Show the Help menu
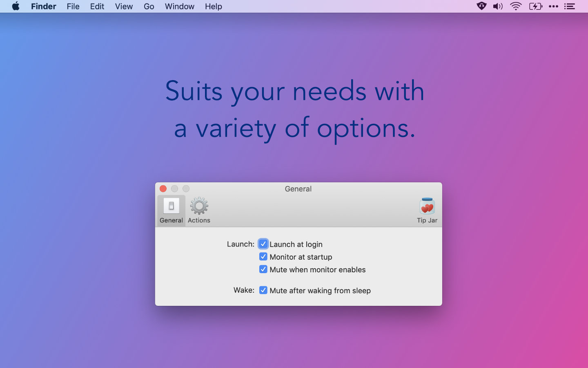This screenshot has height=368, width=588. [213, 7]
